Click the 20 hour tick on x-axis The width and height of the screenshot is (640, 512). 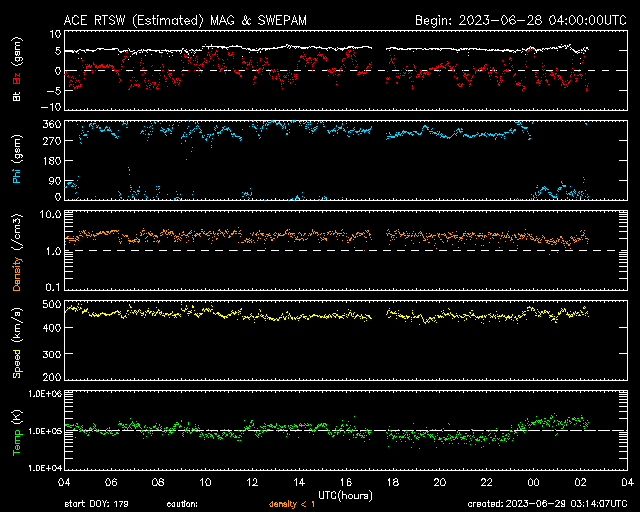439,482
